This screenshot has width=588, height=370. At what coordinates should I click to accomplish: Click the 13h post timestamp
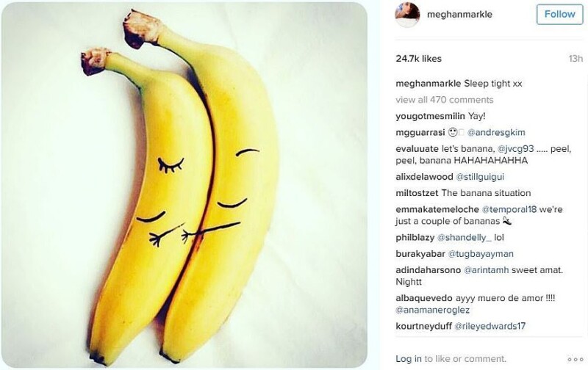pos(576,59)
